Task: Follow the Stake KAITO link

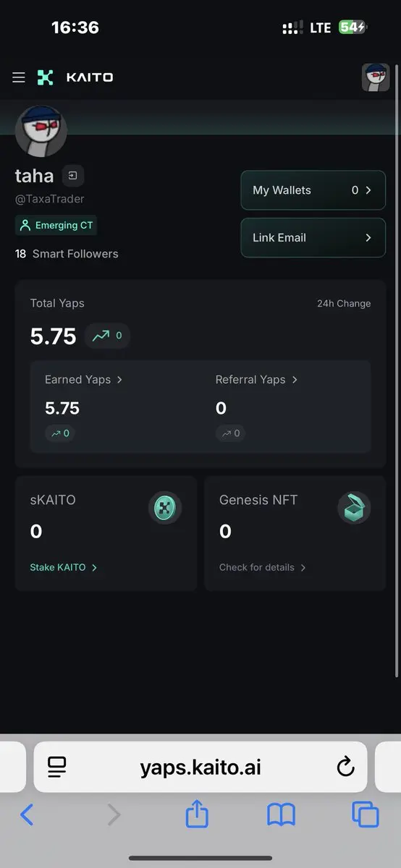Action: point(64,567)
